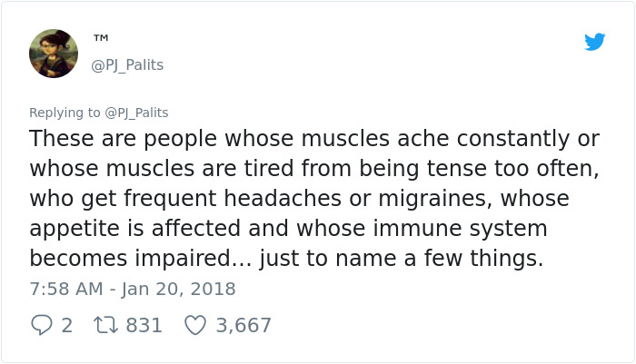Click the reply count 2
This screenshot has width=636, height=364.
pyautogui.click(x=66, y=325)
